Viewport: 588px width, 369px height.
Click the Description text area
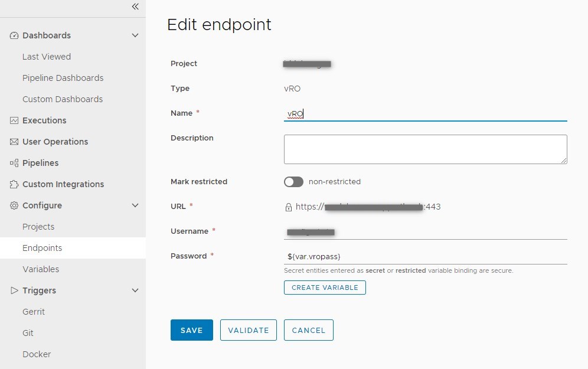[425, 149]
